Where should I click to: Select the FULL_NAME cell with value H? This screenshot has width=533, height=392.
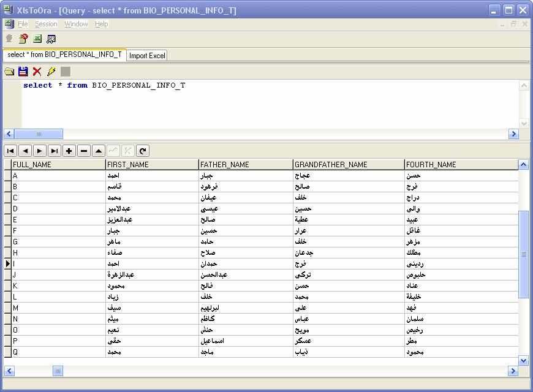[58, 252]
